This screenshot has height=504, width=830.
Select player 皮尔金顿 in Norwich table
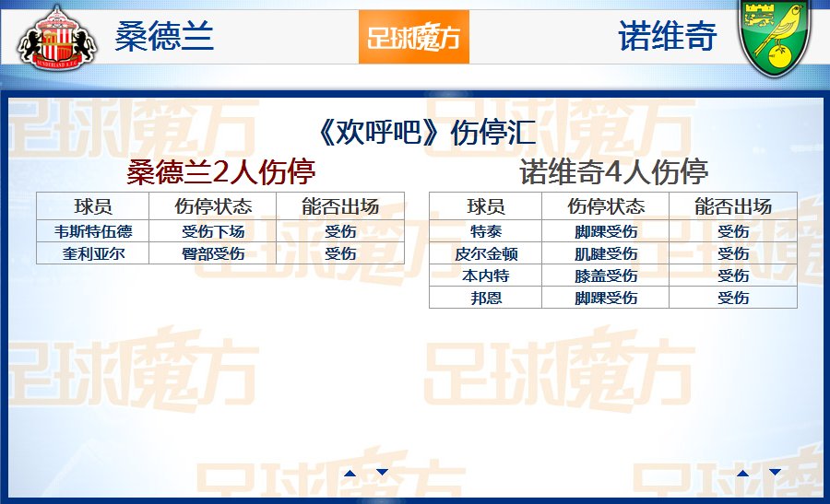485,253
